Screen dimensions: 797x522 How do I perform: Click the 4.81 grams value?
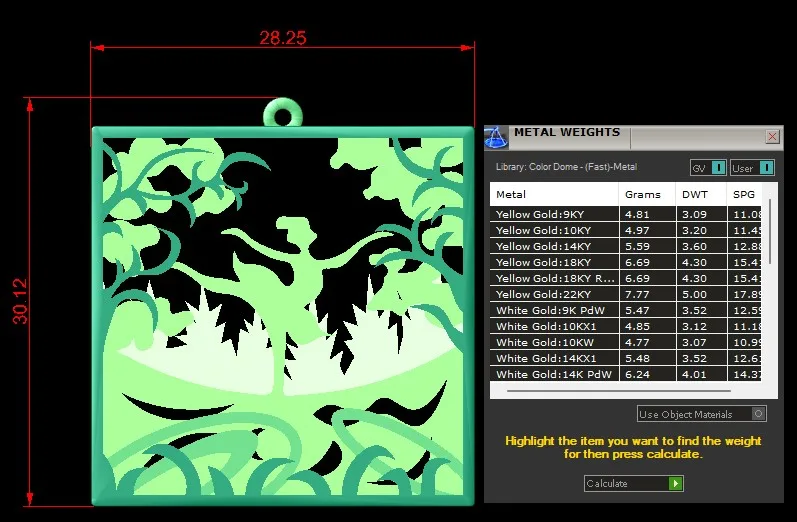point(637,214)
